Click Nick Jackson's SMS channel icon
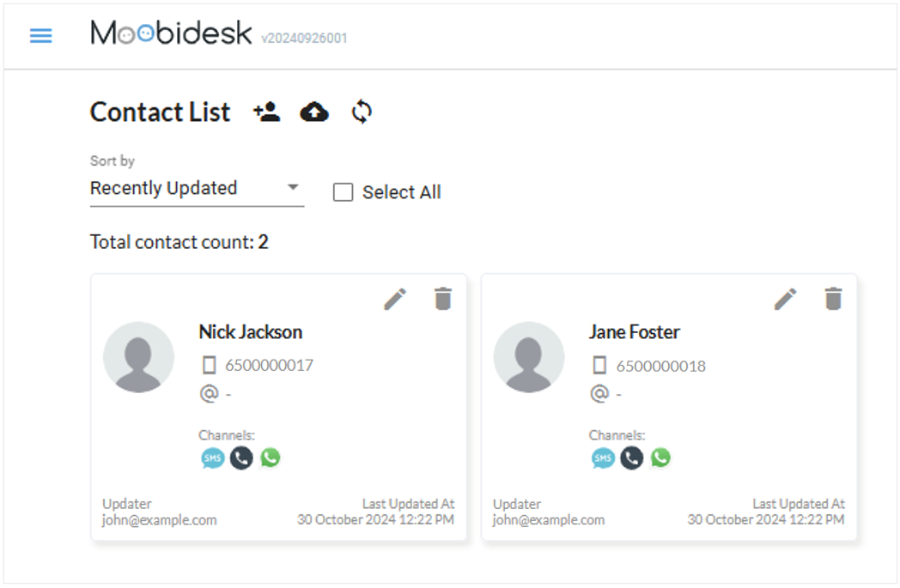This screenshot has height=588, width=900. (x=212, y=458)
